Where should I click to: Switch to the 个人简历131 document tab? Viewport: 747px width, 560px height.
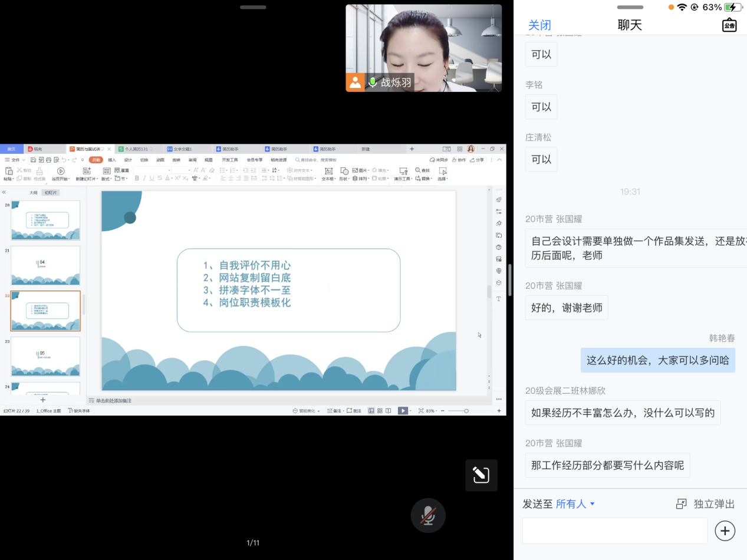(x=135, y=149)
